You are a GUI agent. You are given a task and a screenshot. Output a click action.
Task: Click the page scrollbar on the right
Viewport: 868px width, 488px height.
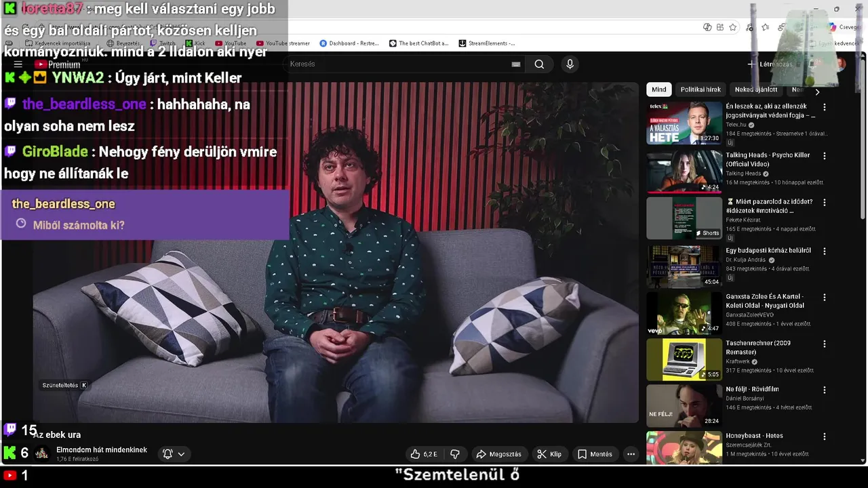point(863,139)
